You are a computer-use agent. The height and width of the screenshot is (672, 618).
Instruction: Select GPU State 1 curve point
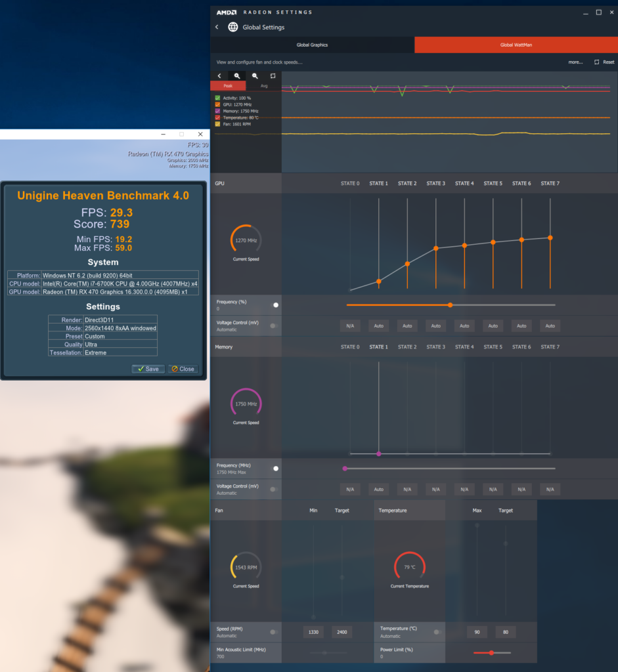tap(379, 282)
